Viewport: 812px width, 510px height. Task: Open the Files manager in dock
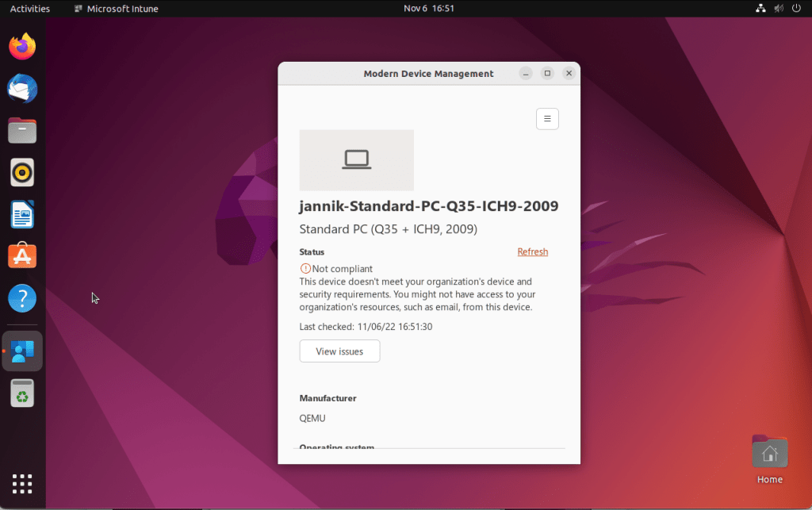click(22, 131)
